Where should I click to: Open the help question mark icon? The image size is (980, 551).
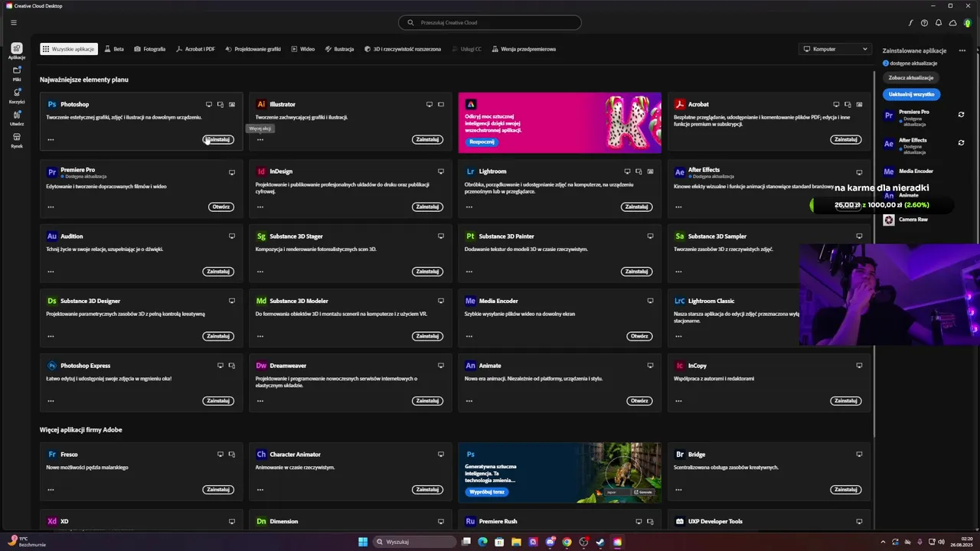point(924,23)
